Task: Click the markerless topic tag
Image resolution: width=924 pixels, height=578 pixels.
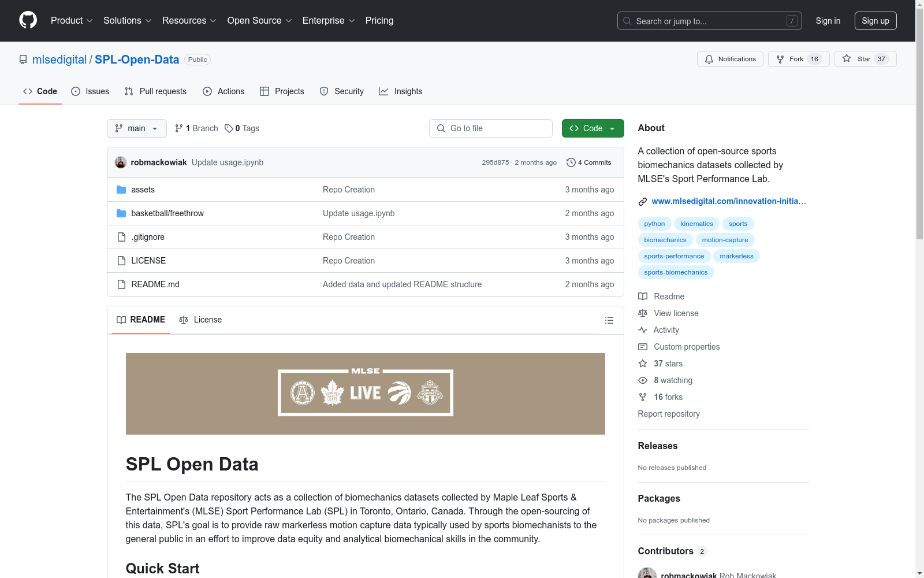Action: tap(736, 256)
